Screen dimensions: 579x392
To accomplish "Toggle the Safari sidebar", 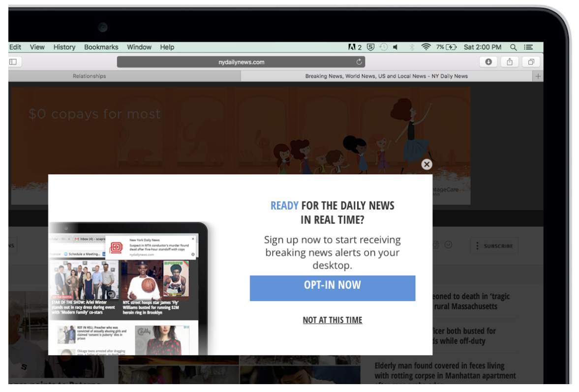I will click(13, 62).
